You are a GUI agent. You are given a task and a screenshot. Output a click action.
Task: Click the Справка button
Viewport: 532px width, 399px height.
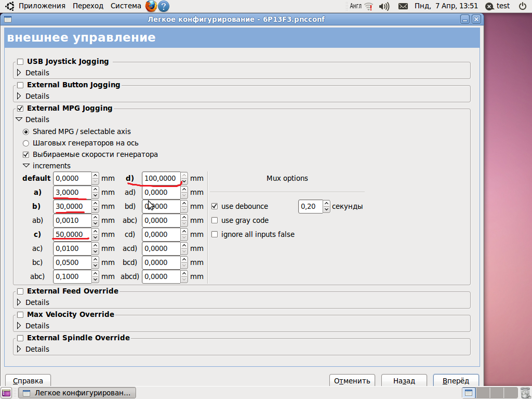click(x=28, y=381)
